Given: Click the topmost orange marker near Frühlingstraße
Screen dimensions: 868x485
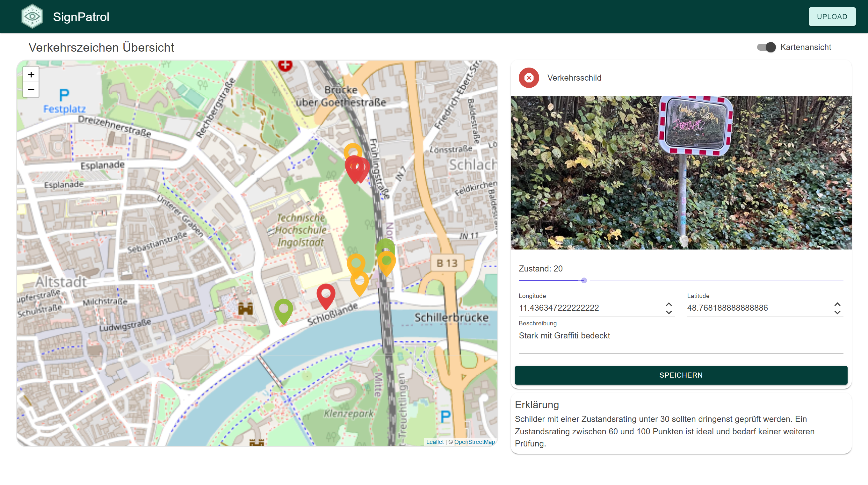Looking at the screenshot, I should click(x=352, y=150).
